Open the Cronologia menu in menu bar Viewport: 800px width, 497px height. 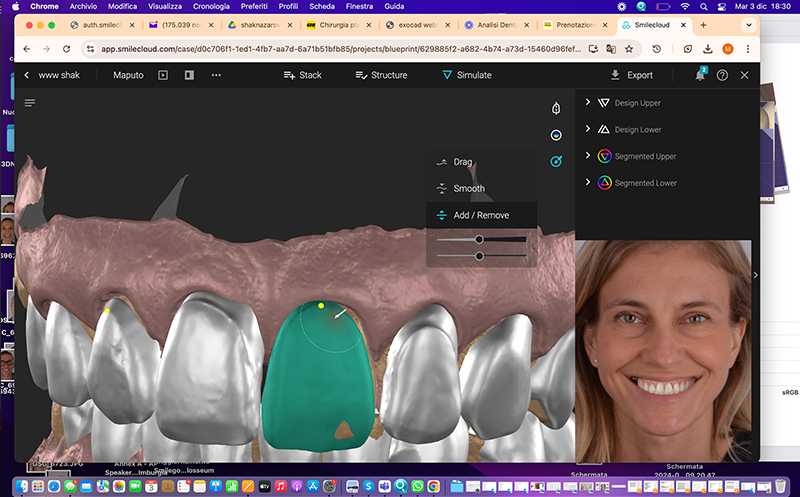tap(211, 6)
